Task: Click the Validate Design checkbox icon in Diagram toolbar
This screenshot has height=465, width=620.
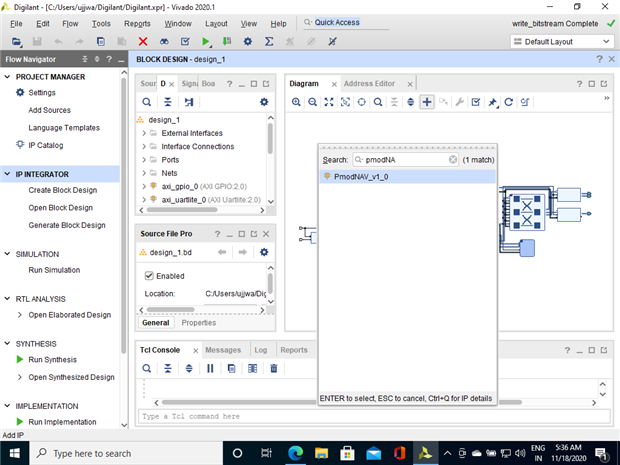Action: pyautogui.click(x=476, y=102)
